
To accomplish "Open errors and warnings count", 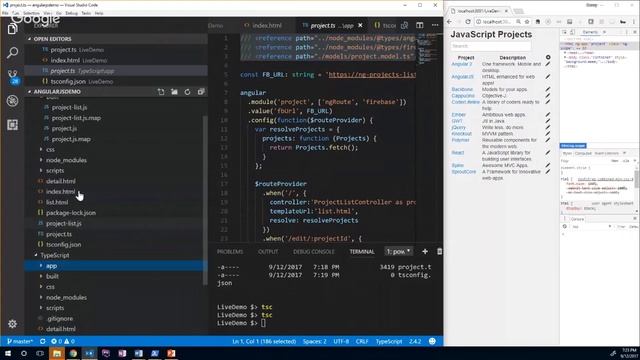I will (63, 341).
